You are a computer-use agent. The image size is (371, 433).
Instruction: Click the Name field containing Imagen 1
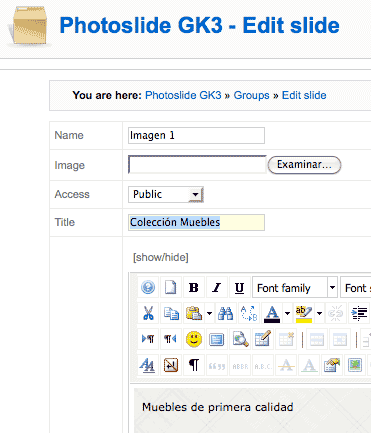click(196, 135)
